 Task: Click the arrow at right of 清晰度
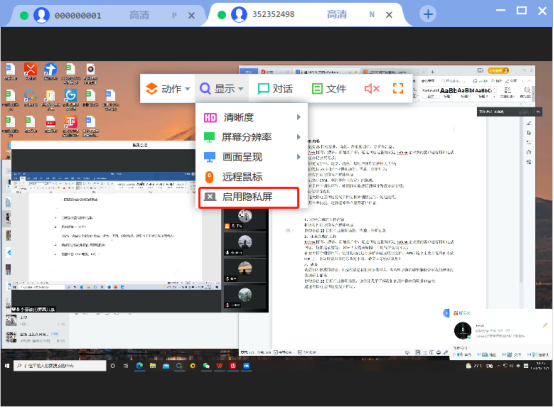click(299, 117)
